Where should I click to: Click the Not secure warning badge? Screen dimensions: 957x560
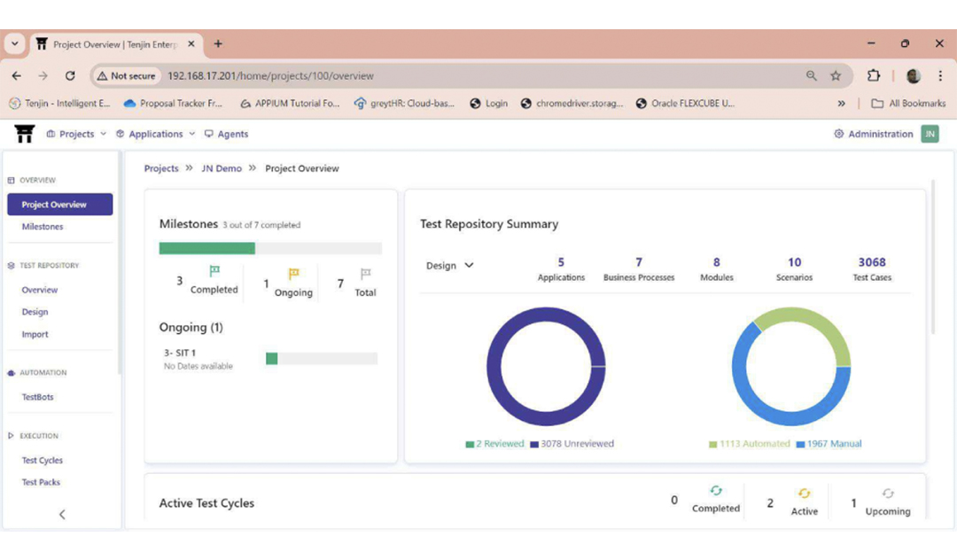pos(127,75)
